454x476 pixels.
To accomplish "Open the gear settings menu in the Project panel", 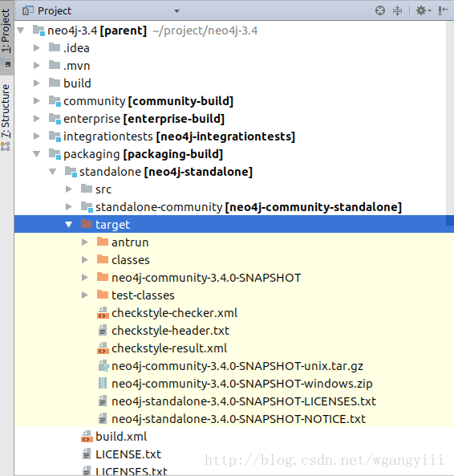I will (424, 10).
